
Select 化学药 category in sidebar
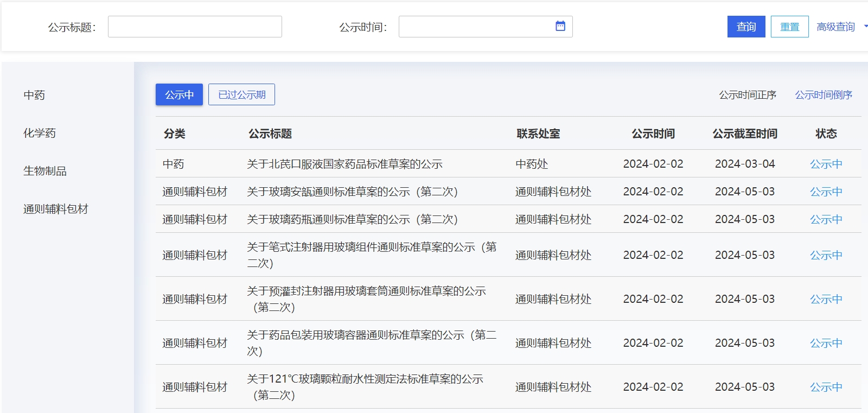coord(40,133)
